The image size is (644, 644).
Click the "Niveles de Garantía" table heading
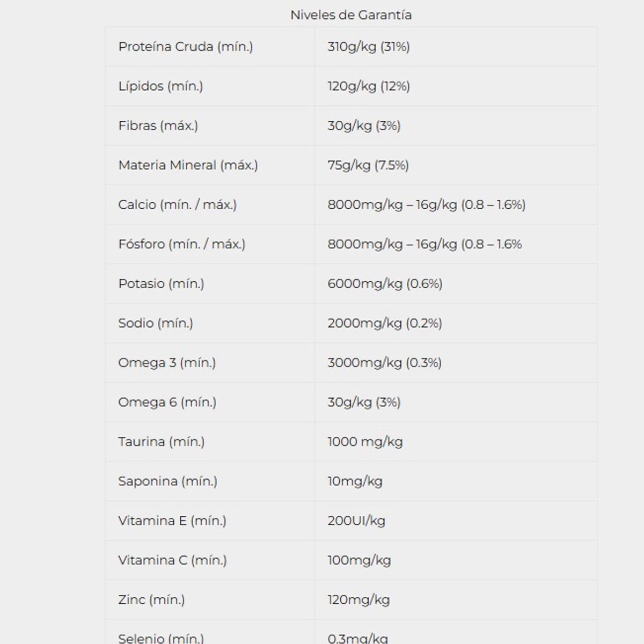(351, 15)
